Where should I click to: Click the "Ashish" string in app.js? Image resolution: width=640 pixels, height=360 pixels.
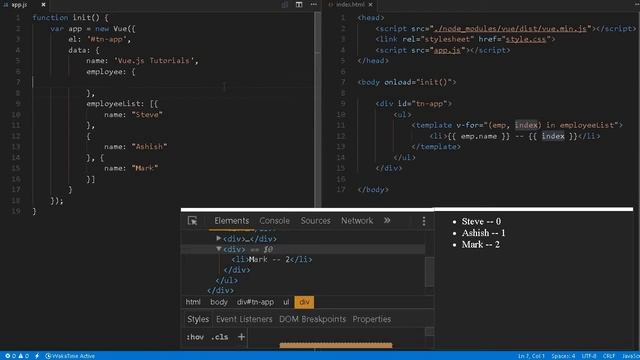coord(149,147)
